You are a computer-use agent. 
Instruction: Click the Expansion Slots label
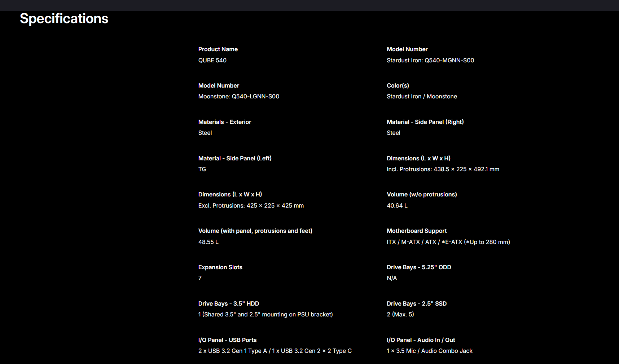(x=220, y=267)
